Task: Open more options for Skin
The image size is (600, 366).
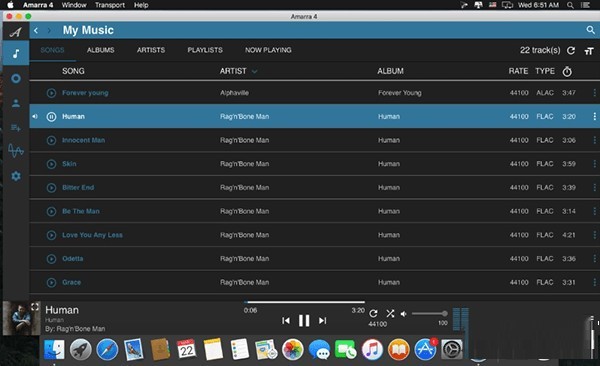Action: [x=594, y=164]
